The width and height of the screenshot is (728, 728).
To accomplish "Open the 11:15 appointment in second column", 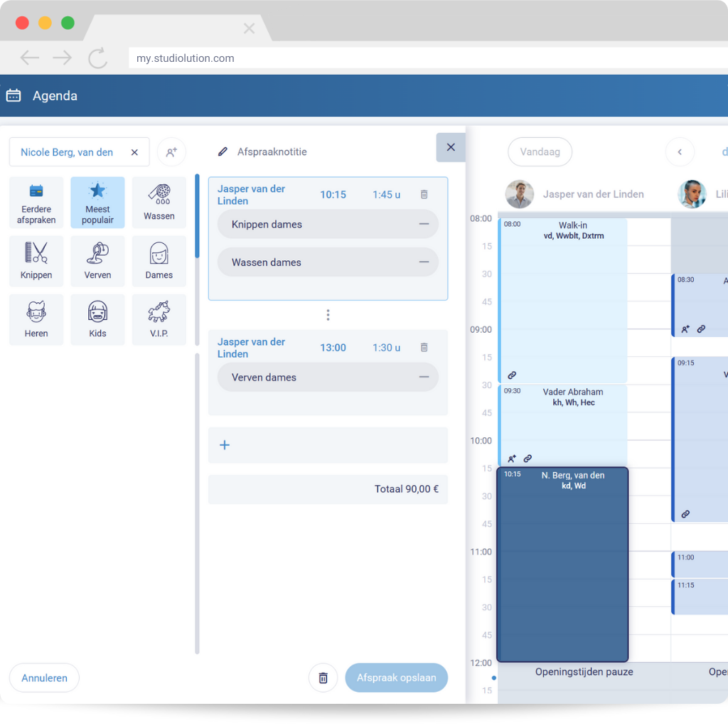I will (700, 596).
